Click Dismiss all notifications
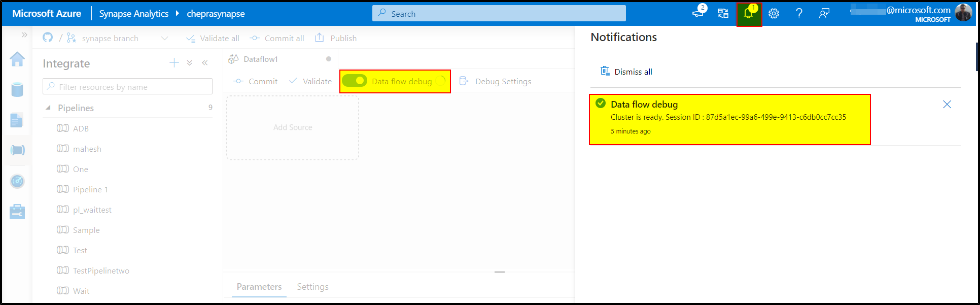Screen dimensions: 980x305 [x=626, y=72]
